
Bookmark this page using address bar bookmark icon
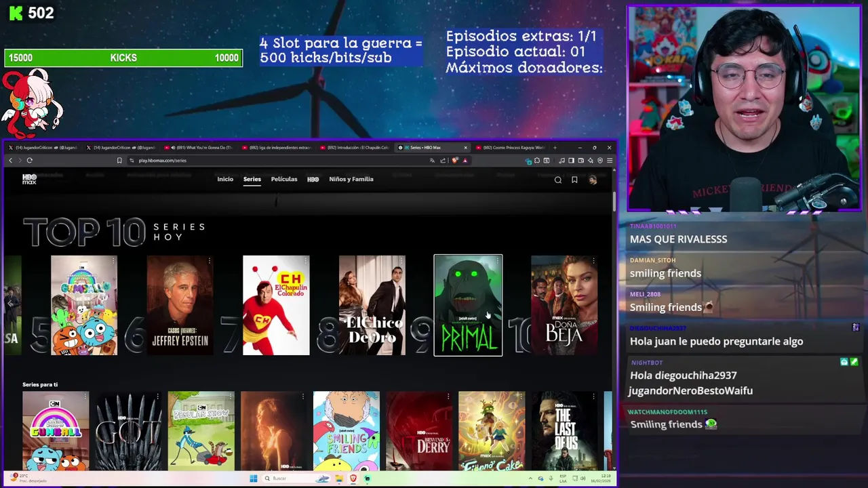click(119, 161)
